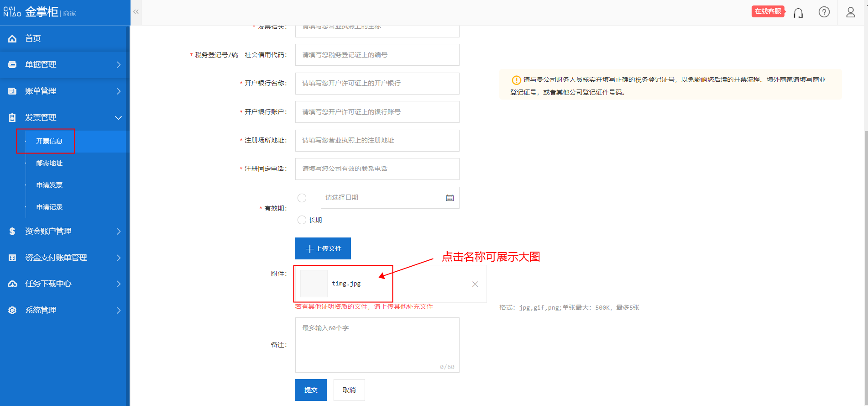
Task: Click the 单据管理 document icon
Action: click(12, 65)
